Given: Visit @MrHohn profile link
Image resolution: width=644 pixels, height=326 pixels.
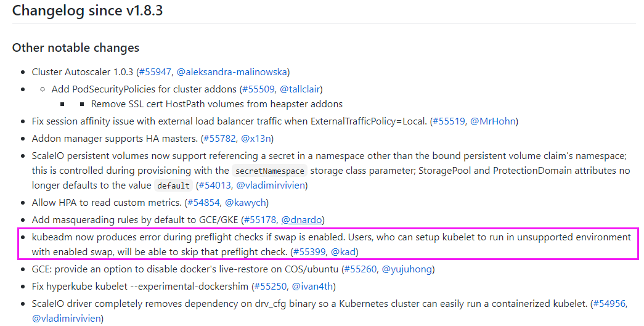Looking at the screenshot, I should tap(493, 121).
